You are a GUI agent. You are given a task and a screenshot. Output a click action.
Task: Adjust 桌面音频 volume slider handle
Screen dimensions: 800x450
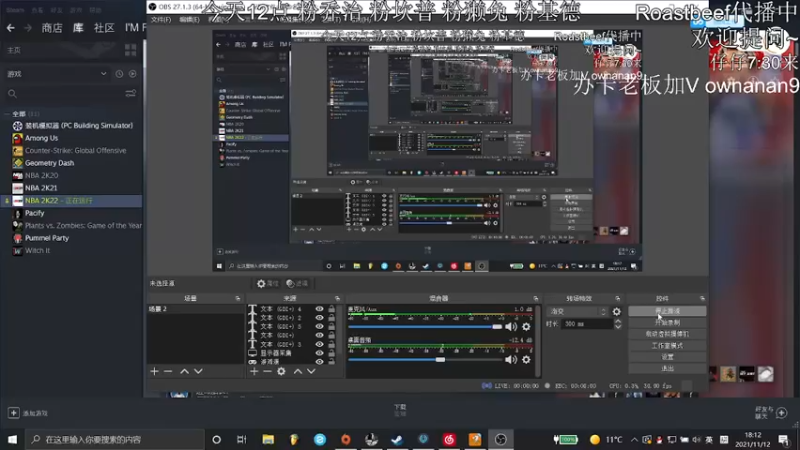pos(440,360)
